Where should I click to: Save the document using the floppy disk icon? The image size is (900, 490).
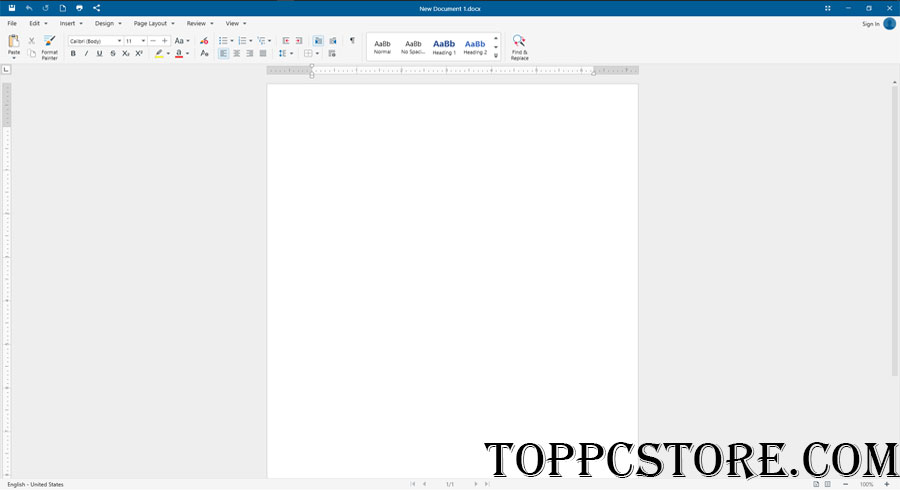(11, 8)
